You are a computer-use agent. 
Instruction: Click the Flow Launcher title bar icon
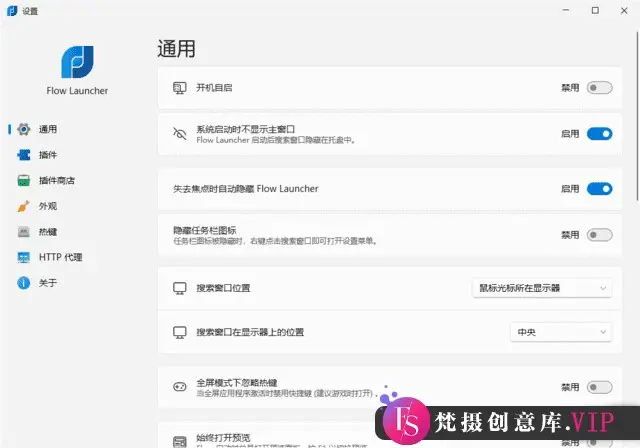click(12, 11)
